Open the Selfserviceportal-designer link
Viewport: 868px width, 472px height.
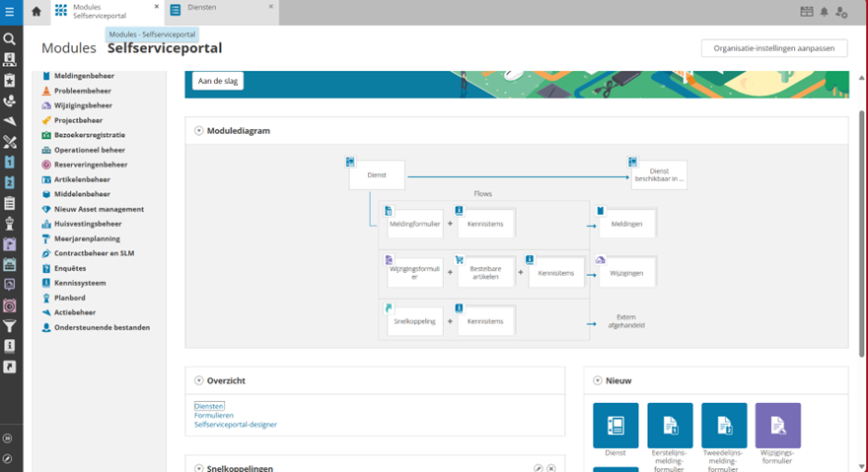[x=236, y=425]
